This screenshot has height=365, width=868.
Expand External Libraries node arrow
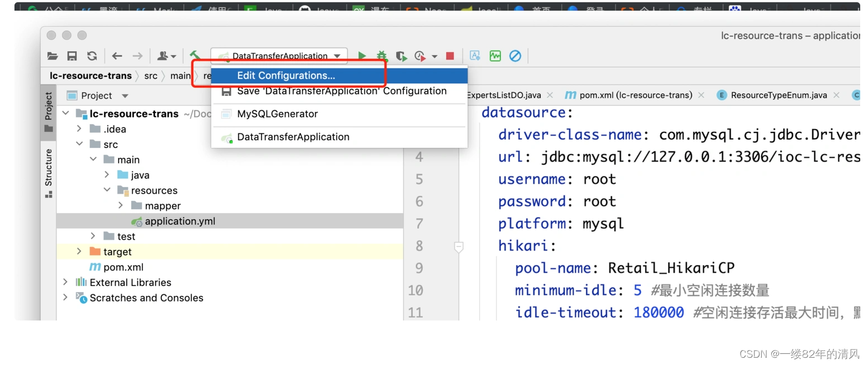pyautogui.click(x=66, y=282)
